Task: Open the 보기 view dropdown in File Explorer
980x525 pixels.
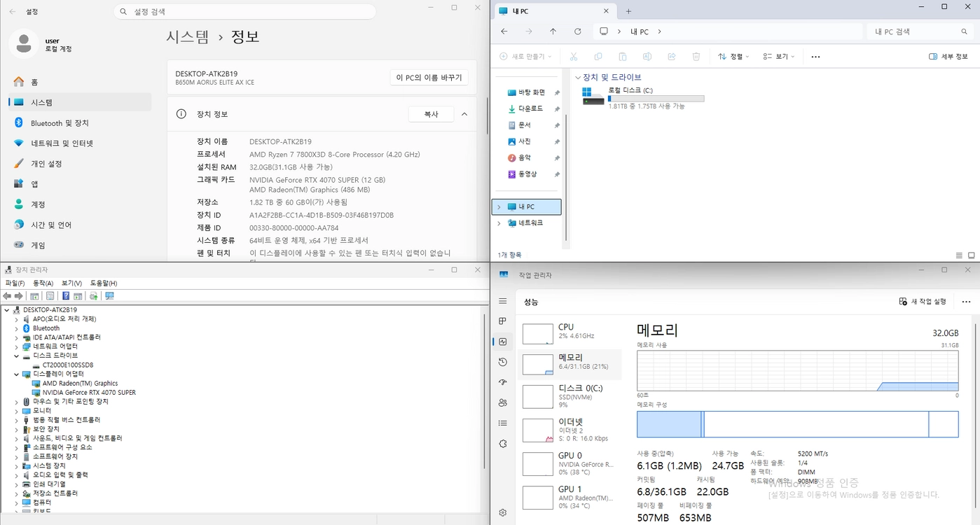Action: point(779,57)
